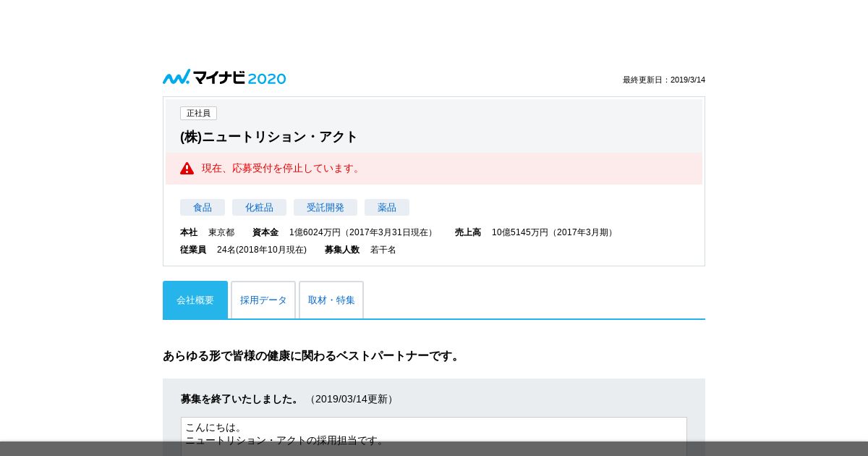Open the マイナビ2020 logo link
The width and height of the screenshot is (868, 456).
tap(224, 77)
